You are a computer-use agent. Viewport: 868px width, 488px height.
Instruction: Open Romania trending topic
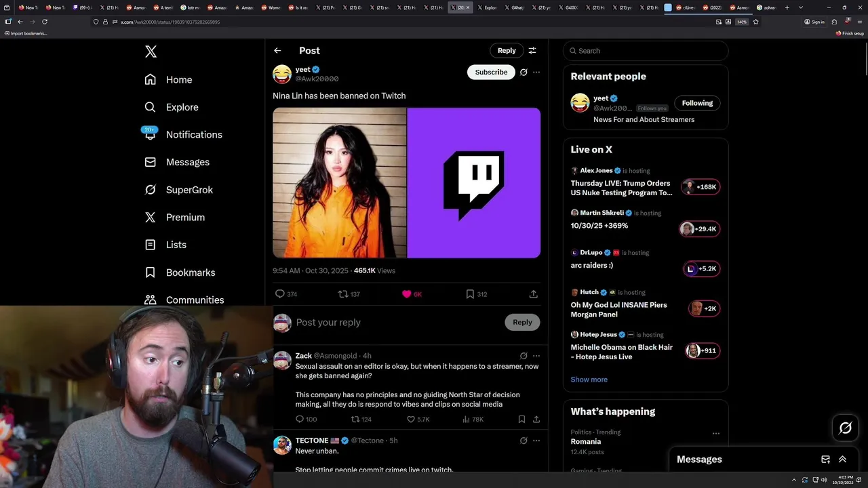[x=586, y=441]
